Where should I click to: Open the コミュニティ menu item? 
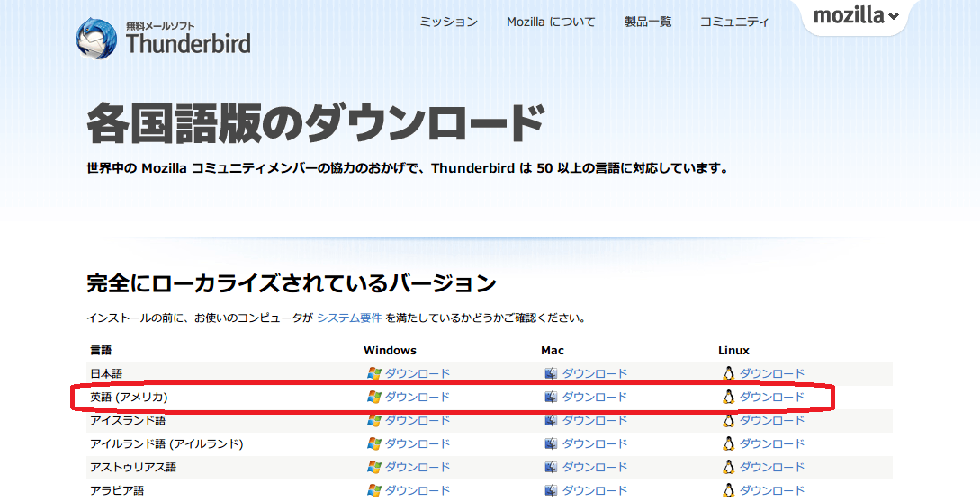734,22
